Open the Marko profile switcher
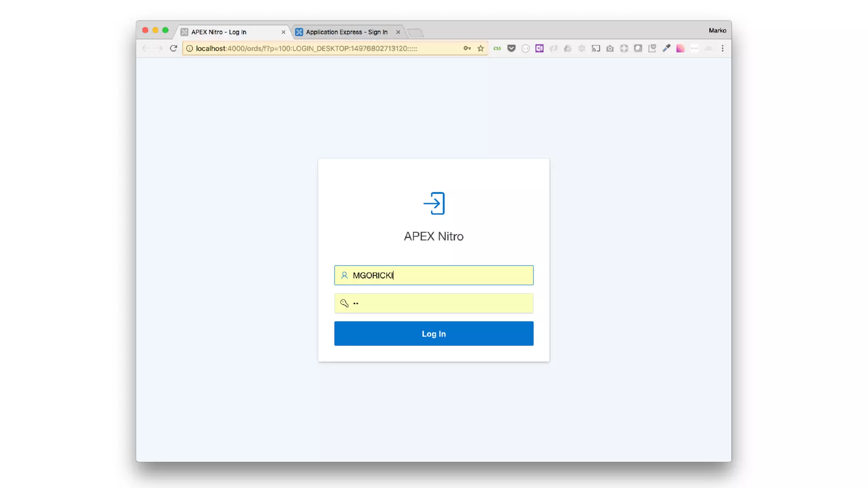The image size is (868, 488). [717, 30]
